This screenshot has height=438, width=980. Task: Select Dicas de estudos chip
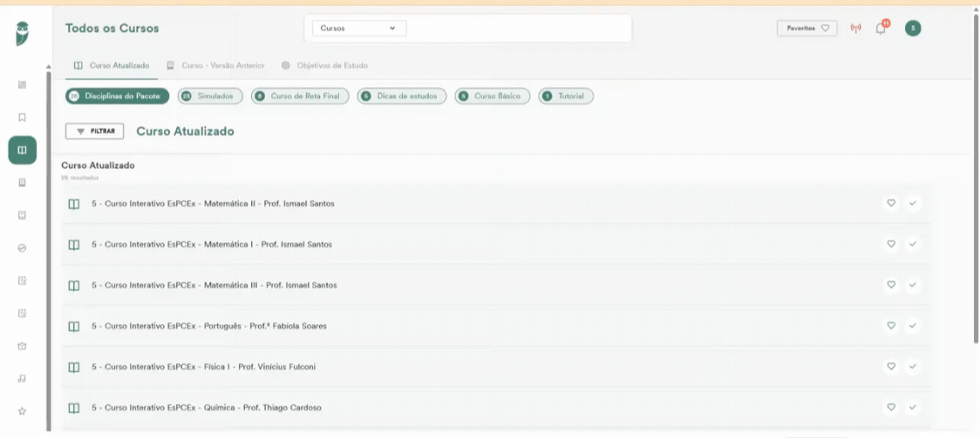pos(402,97)
